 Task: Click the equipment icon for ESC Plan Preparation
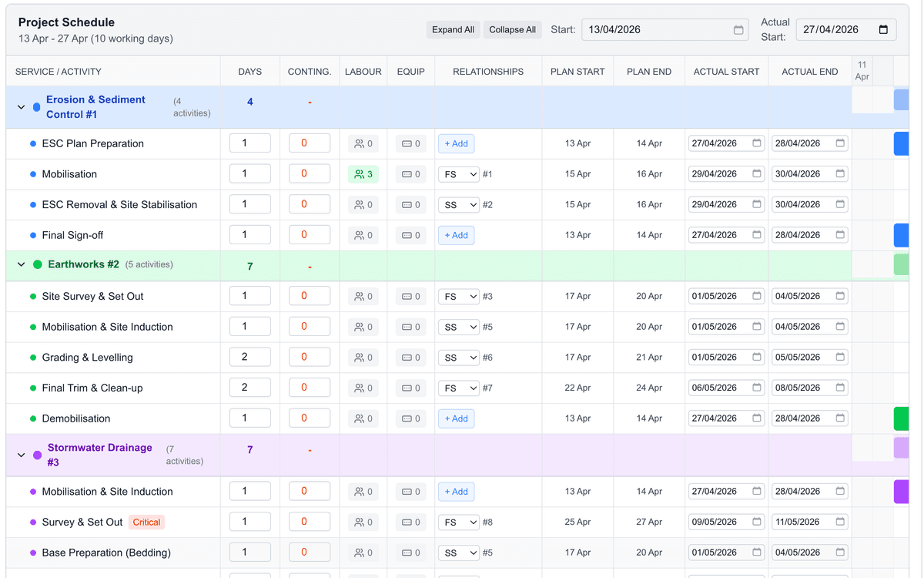click(x=410, y=143)
